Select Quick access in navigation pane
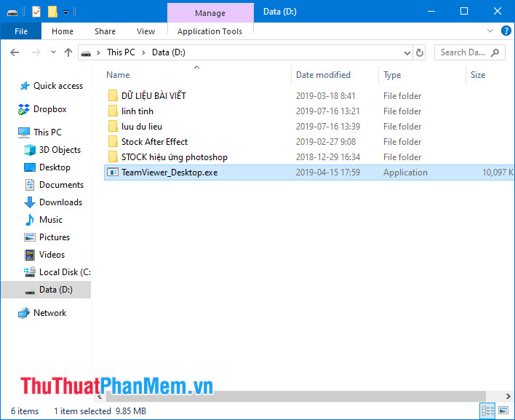This screenshot has width=515, height=420. (x=52, y=86)
